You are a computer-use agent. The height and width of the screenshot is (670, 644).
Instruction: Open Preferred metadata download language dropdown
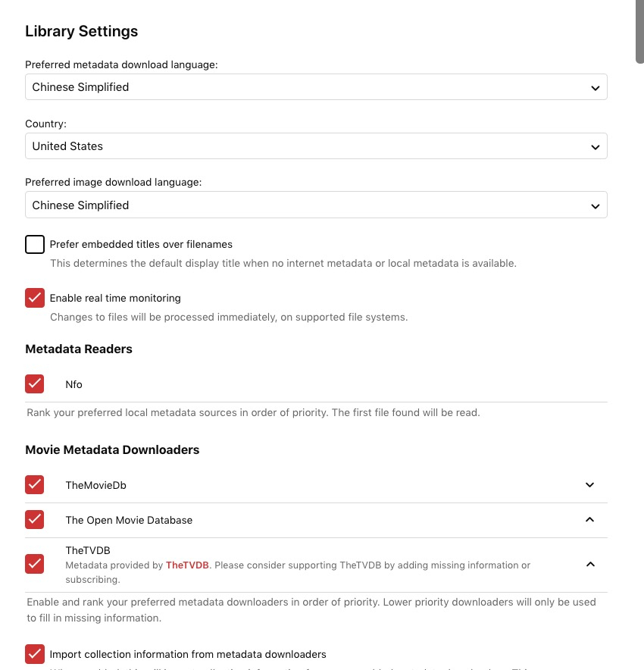pyautogui.click(x=315, y=87)
